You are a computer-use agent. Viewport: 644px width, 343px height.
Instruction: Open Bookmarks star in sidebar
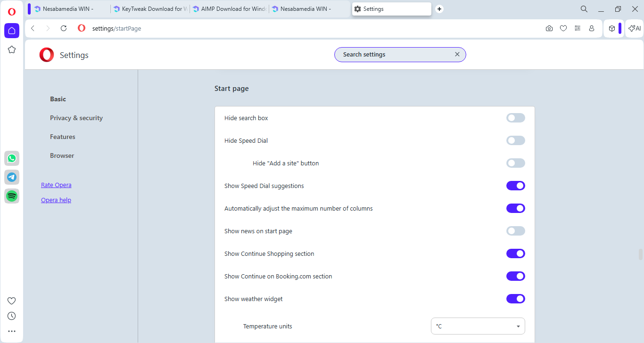pyautogui.click(x=12, y=49)
